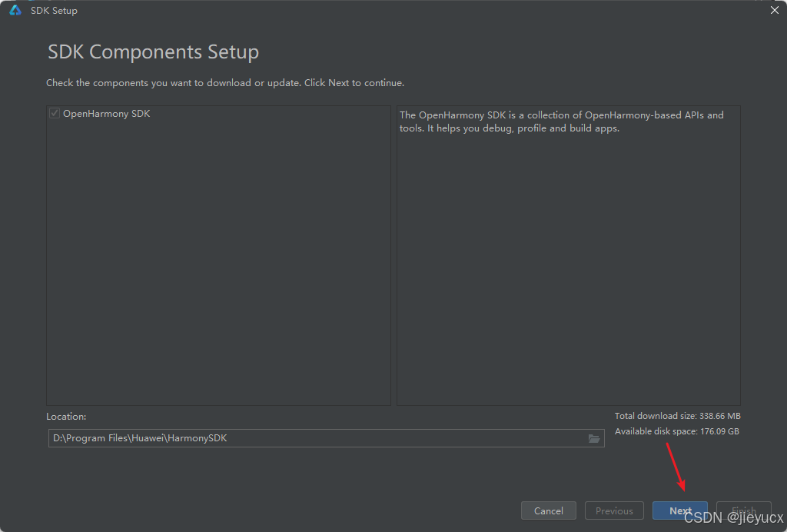Click the 'Check the components' instruction text
The height and width of the screenshot is (532, 787).
(x=225, y=83)
